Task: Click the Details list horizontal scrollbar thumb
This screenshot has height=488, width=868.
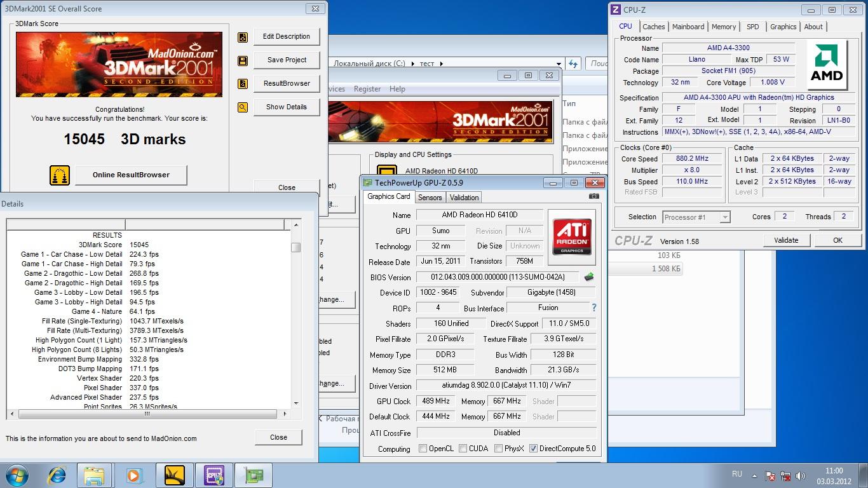Action: [x=147, y=414]
